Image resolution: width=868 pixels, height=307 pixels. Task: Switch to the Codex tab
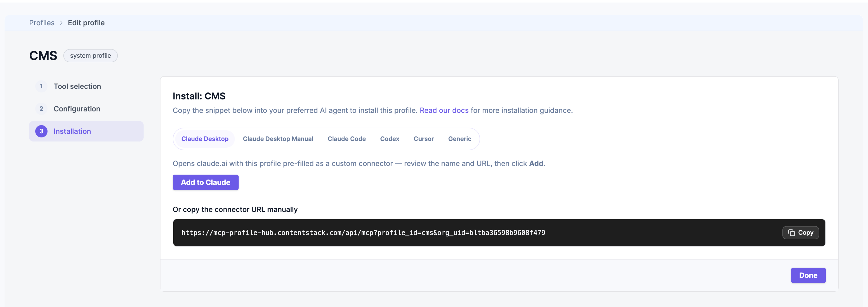(389, 139)
